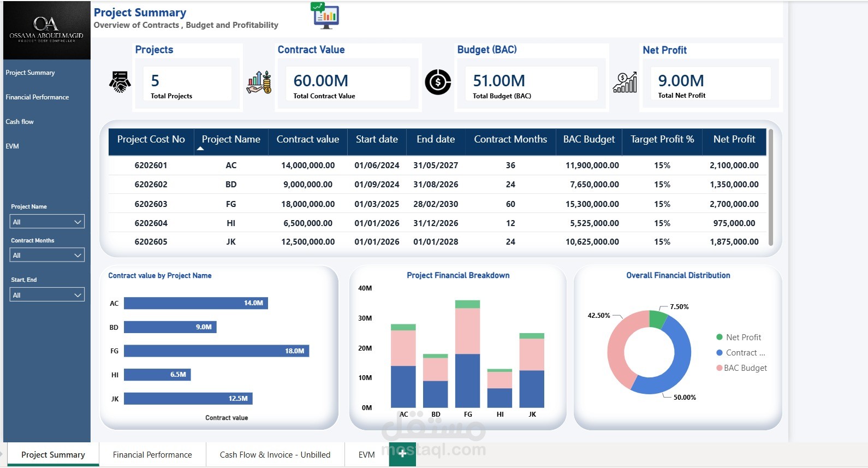Click the JK stacked column in Financial Breakdown
Screen dimensions: 868x468
click(x=532, y=370)
